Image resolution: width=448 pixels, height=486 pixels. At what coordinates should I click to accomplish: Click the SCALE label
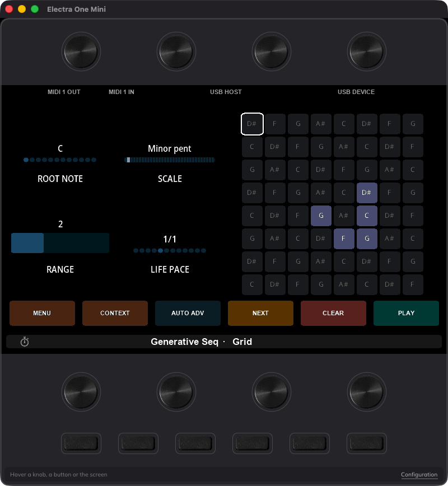(x=170, y=179)
